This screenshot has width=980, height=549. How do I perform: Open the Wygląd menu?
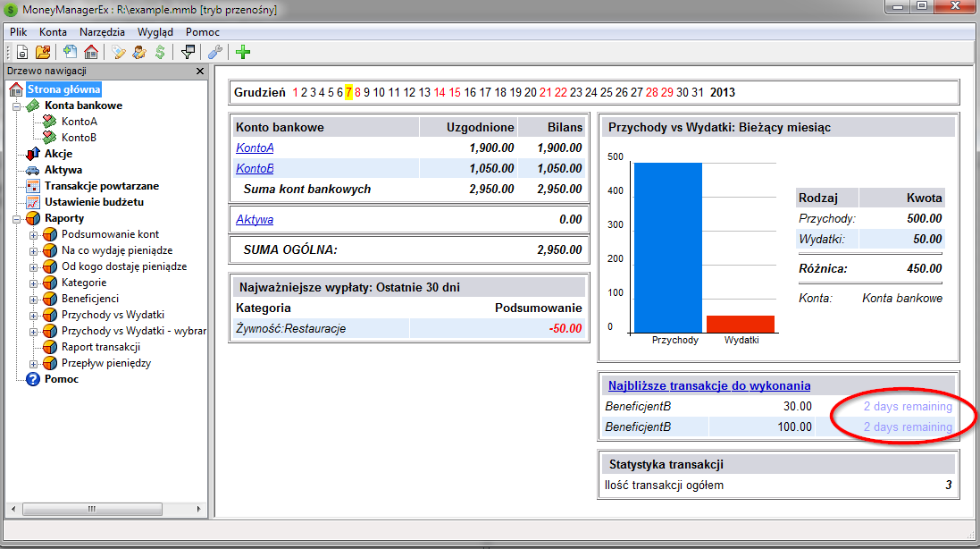[155, 31]
